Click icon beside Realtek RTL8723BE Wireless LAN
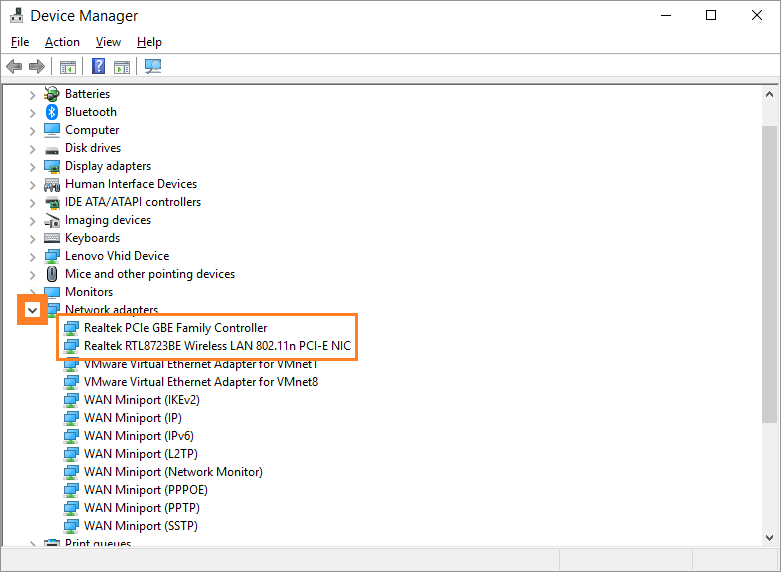781x572 pixels. coord(71,346)
